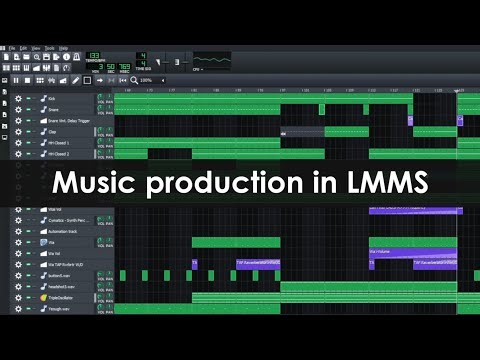Viewport: 480px width, 360px height.
Task: Click the Vita instrument track button
Action: 67,242
